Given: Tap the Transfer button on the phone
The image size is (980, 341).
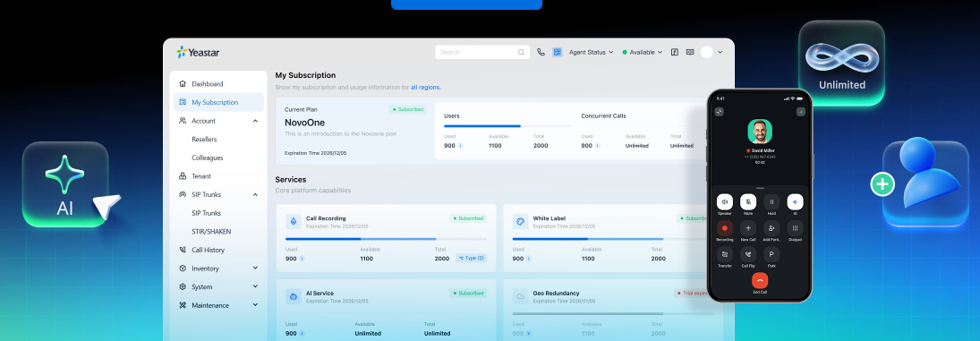Looking at the screenshot, I should (725, 254).
